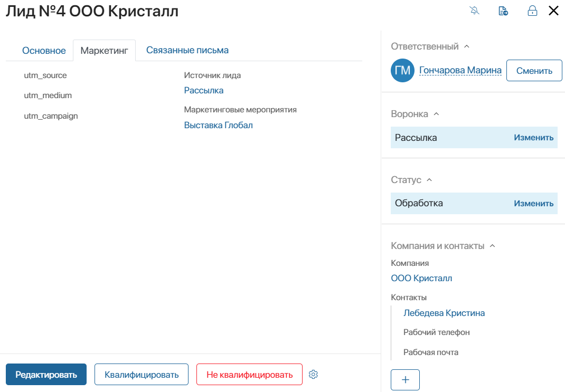Select the Маркетинг tab
Screen dimensions: 565x392
[x=104, y=51]
